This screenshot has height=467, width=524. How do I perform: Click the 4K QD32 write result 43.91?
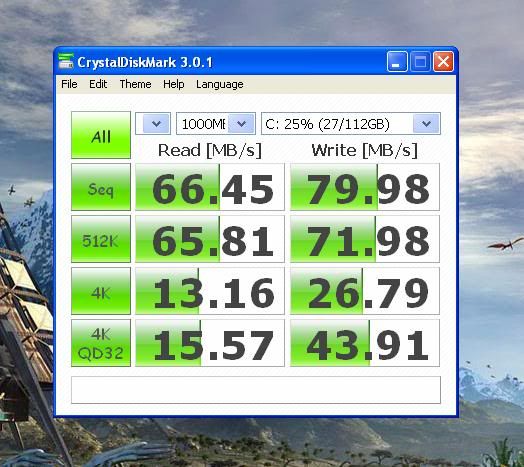click(365, 343)
